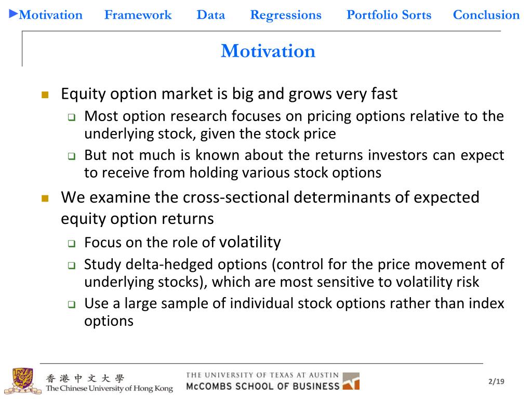Image resolution: width=532 pixels, height=399 pixels.
Task: Click hollow bullet before 'Use a large sample'
Action: [72, 304]
